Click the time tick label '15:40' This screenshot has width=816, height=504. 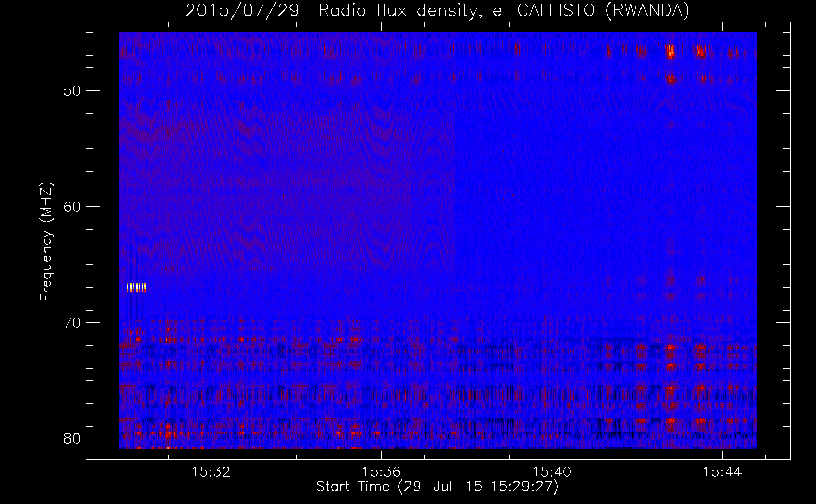point(552,472)
